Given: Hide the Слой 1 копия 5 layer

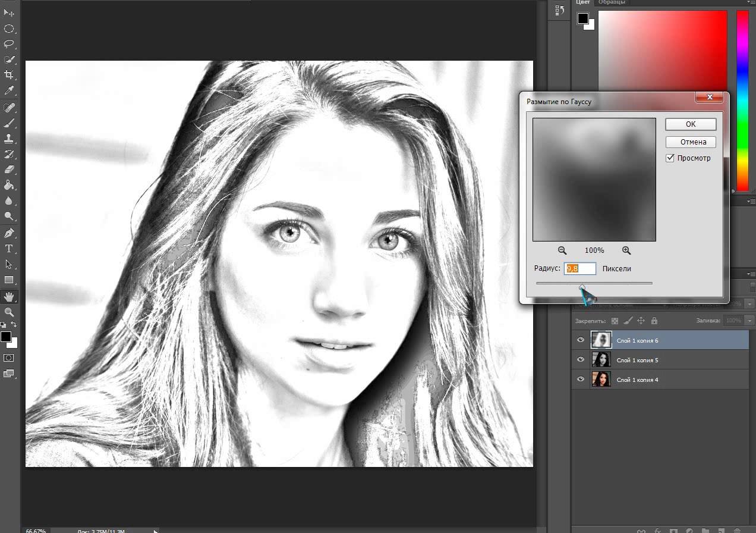Looking at the screenshot, I should point(580,360).
